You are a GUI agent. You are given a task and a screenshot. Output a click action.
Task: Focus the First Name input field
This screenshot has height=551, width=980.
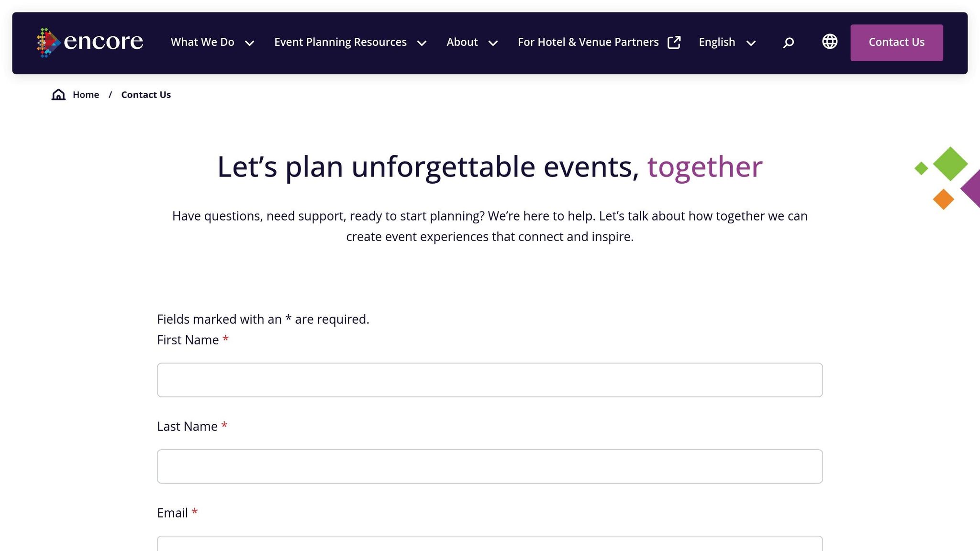(490, 380)
